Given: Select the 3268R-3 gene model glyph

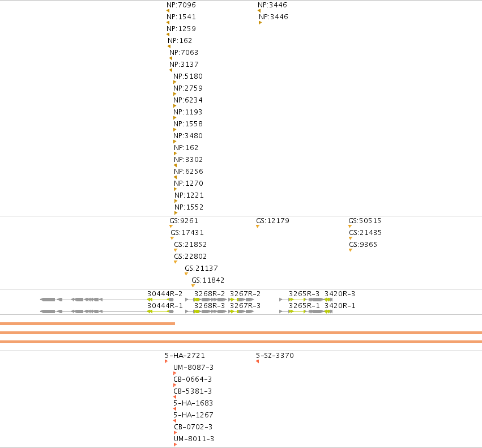Looking at the screenshot, I should (x=206, y=312).
